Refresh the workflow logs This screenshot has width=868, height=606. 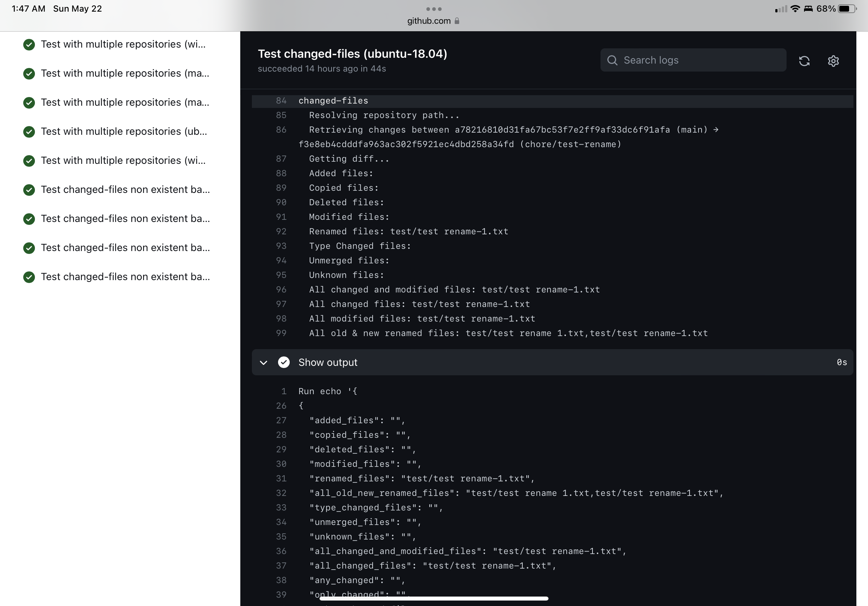point(804,61)
